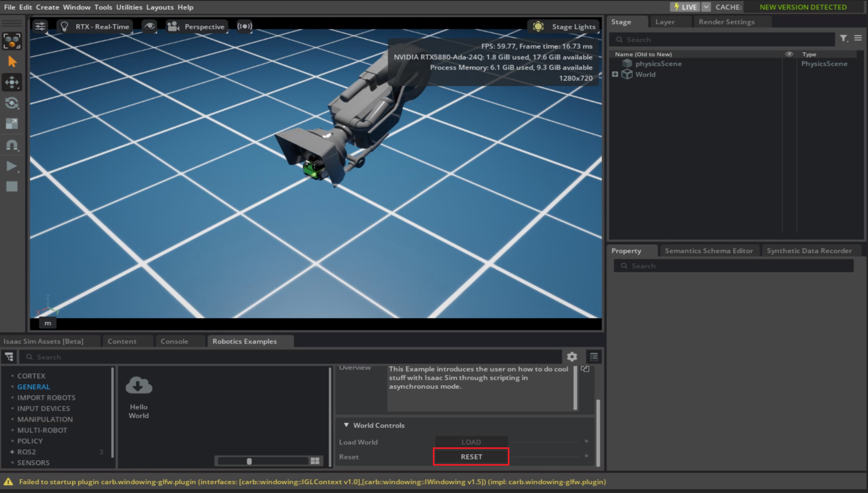Click the Robotics Examples search field

point(290,357)
